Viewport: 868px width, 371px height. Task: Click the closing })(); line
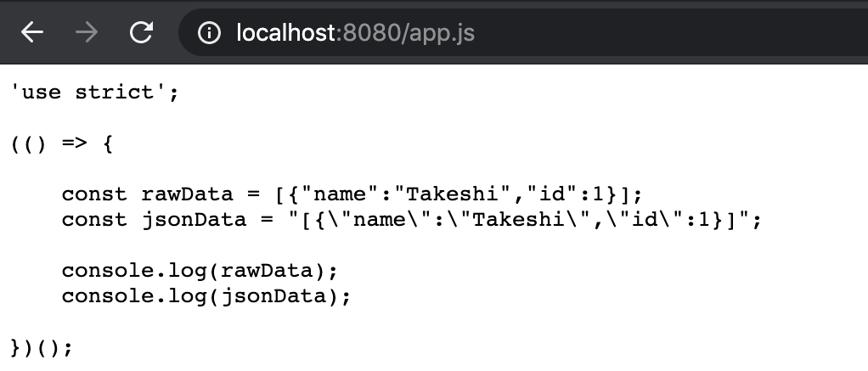[x=42, y=348]
